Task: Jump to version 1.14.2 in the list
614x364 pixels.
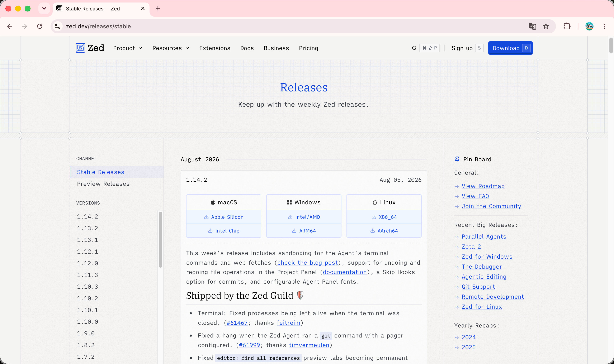Action: point(87,217)
